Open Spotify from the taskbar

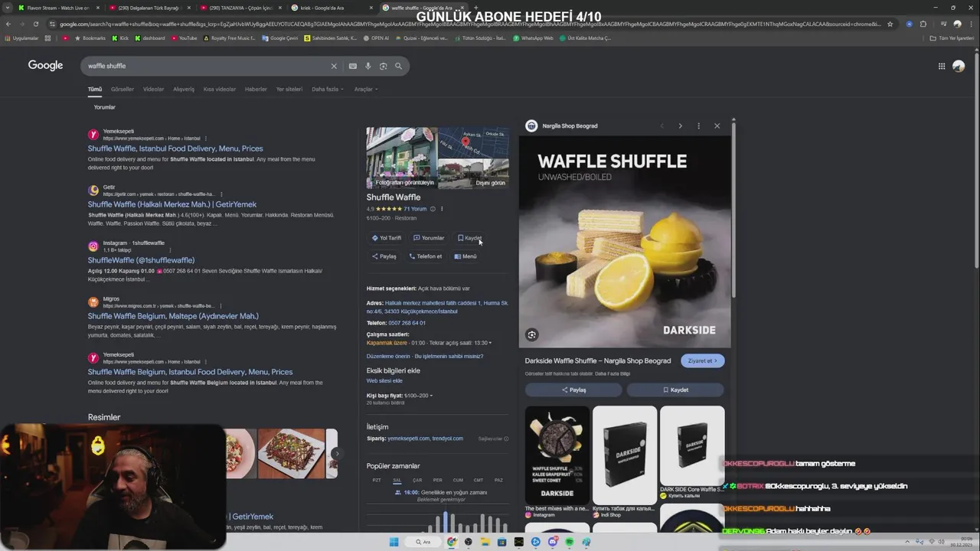570,542
